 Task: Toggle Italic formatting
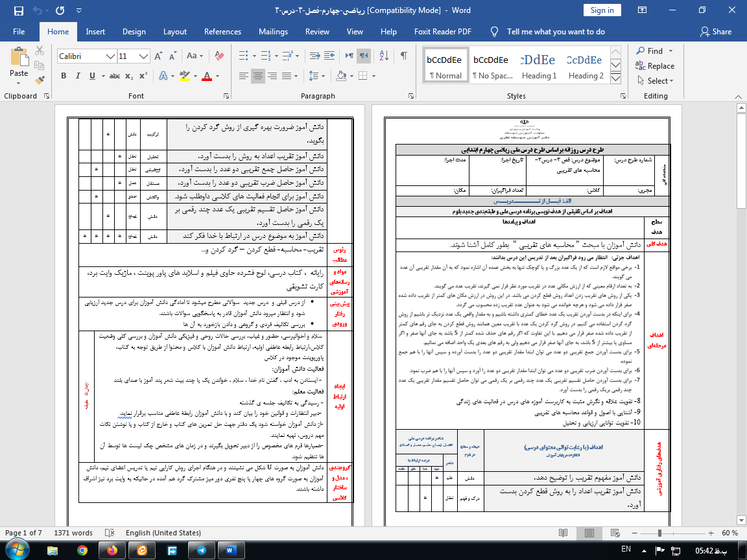click(78, 76)
